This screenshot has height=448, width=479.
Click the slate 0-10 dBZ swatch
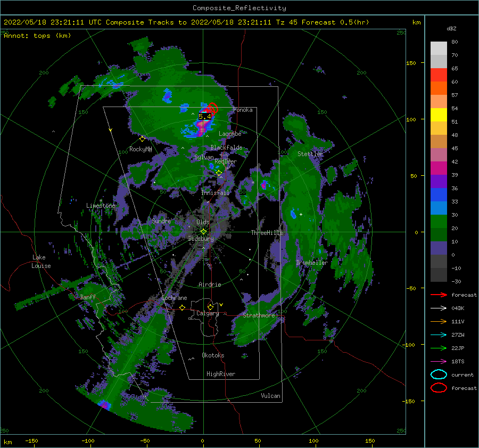click(439, 248)
